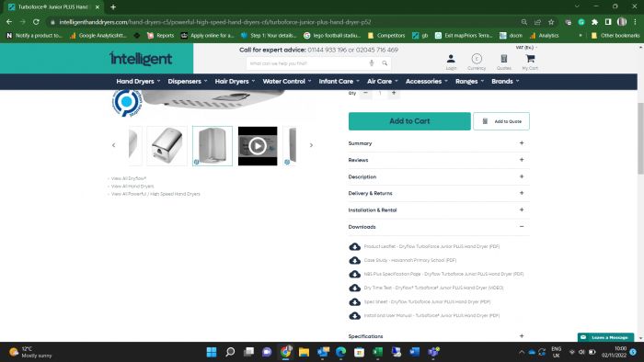644x362 pixels.
Task: Click the Add to Cart button
Action: pos(409,121)
